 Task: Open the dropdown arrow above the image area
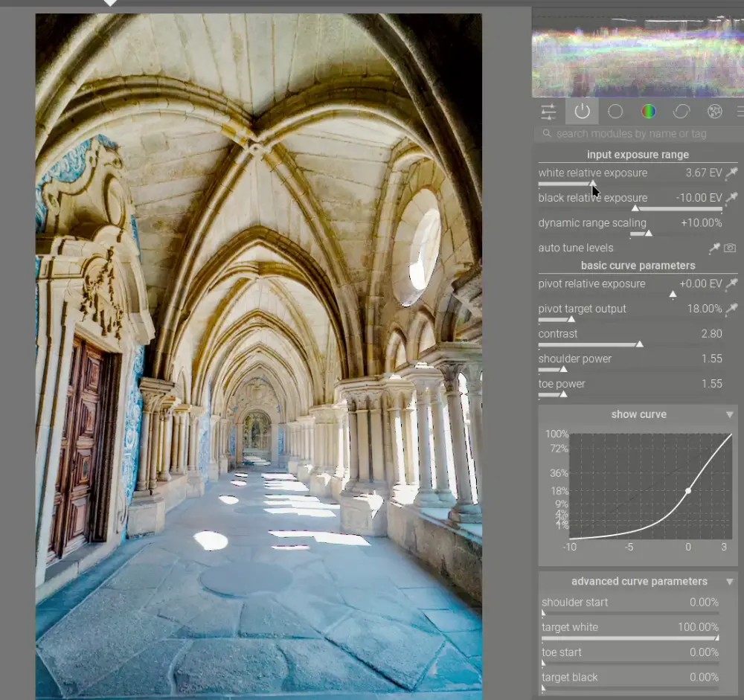[x=110, y=4]
